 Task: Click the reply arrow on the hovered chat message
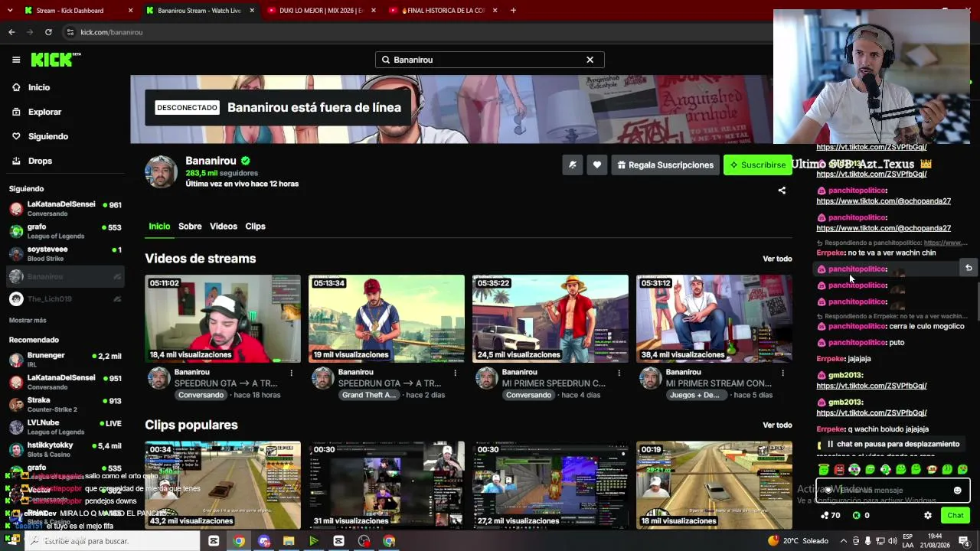(969, 268)
